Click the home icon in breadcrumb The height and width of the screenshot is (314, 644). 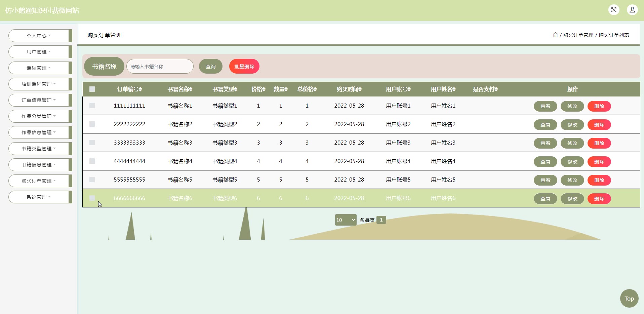click(555, 35)
